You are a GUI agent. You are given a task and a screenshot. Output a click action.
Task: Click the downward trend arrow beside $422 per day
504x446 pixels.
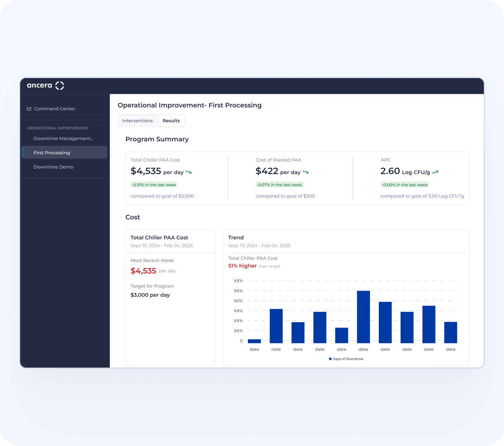[x=306, y=172]
